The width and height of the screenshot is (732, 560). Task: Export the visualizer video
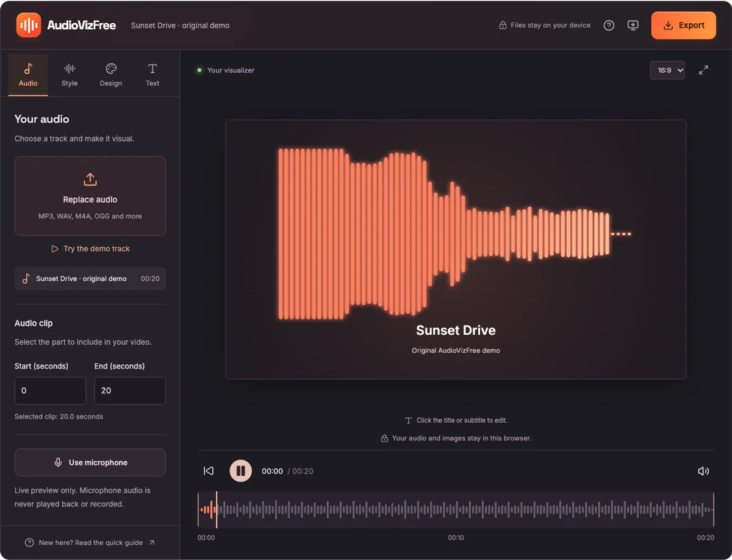point(684,25)
